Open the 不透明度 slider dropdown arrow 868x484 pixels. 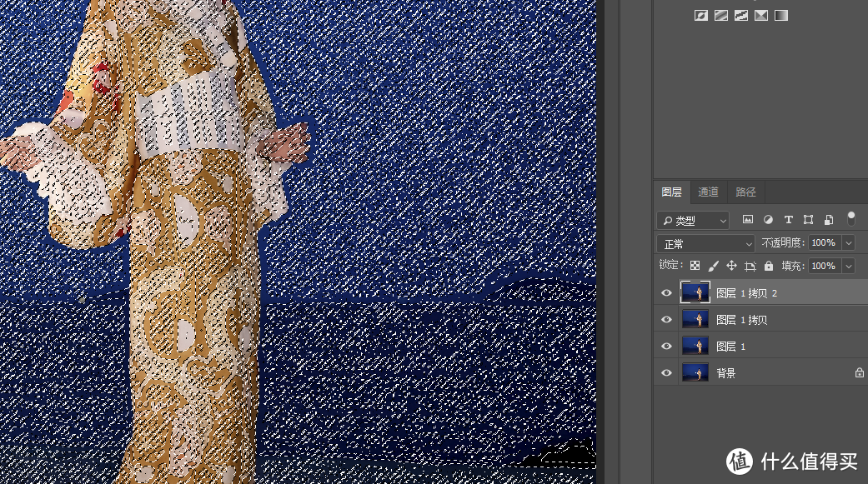(849, 242)
